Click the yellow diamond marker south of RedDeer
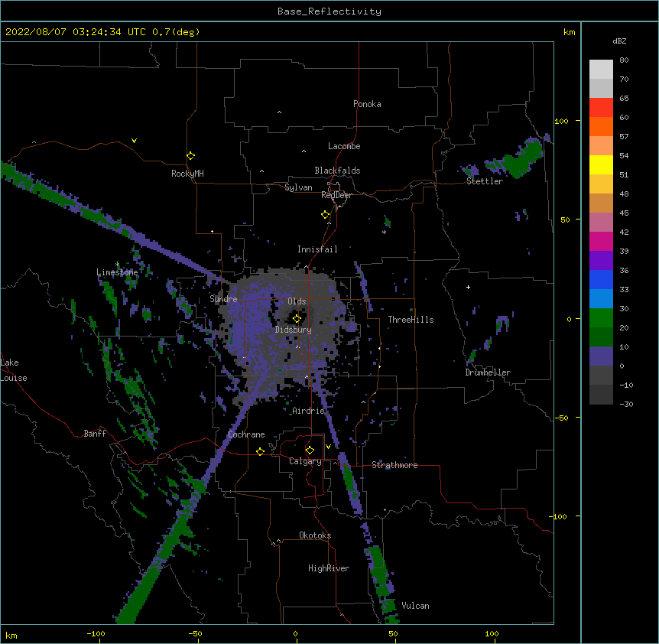Image resolution: width=659 pixels, height=644 pixels. click(x=325, y=215)
